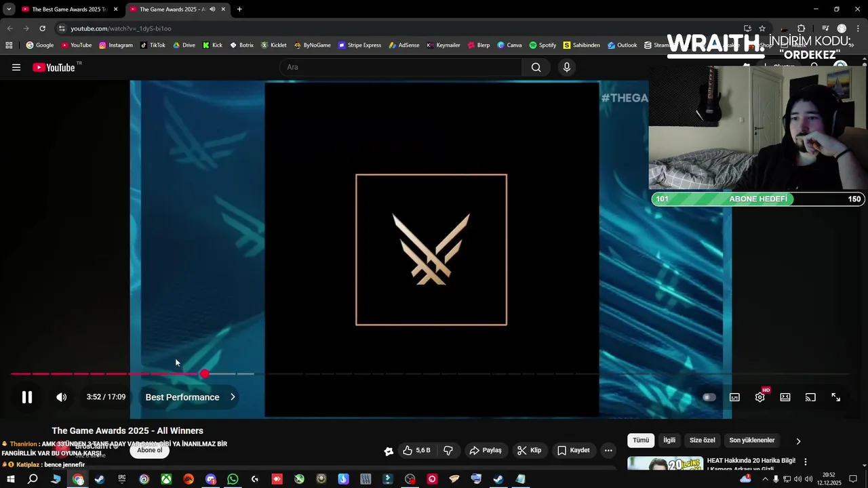Click into the Ara search field
The image size is (868, 488).
coord(400,67)
